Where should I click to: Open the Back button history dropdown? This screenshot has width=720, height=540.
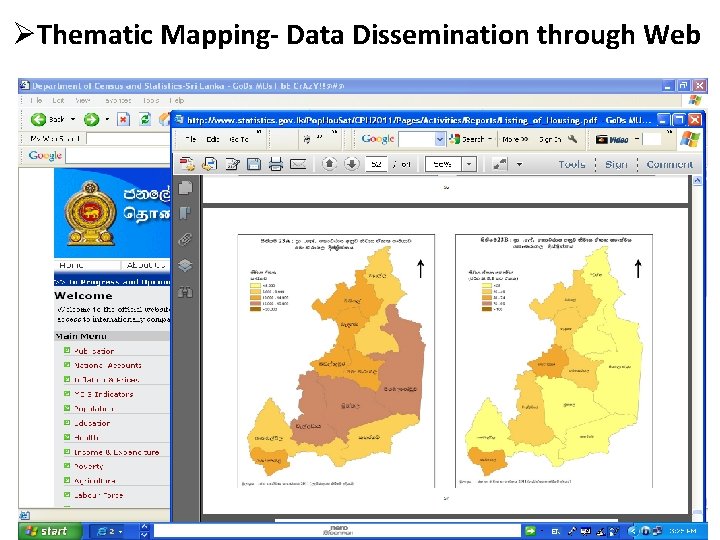coord(73,119)
